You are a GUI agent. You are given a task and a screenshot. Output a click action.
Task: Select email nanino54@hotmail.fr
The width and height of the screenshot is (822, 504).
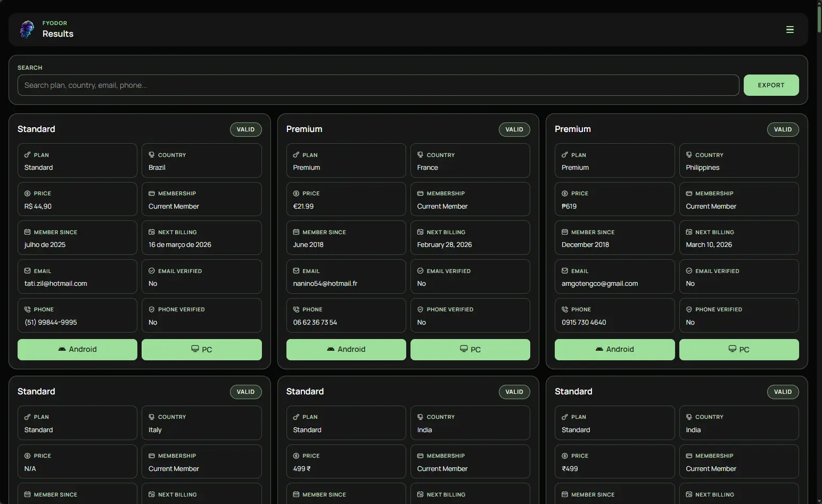325,284
